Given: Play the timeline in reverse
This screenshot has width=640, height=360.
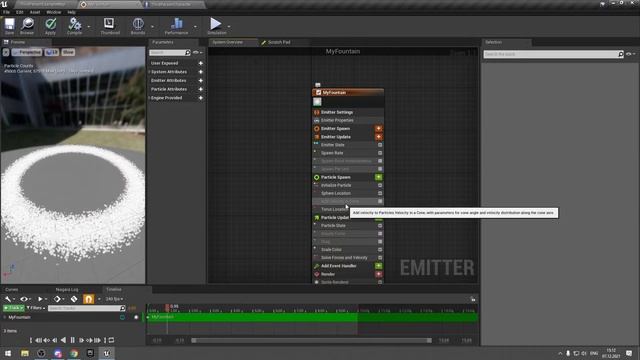Looking at the screenshot, I should (x=63, y=340).
